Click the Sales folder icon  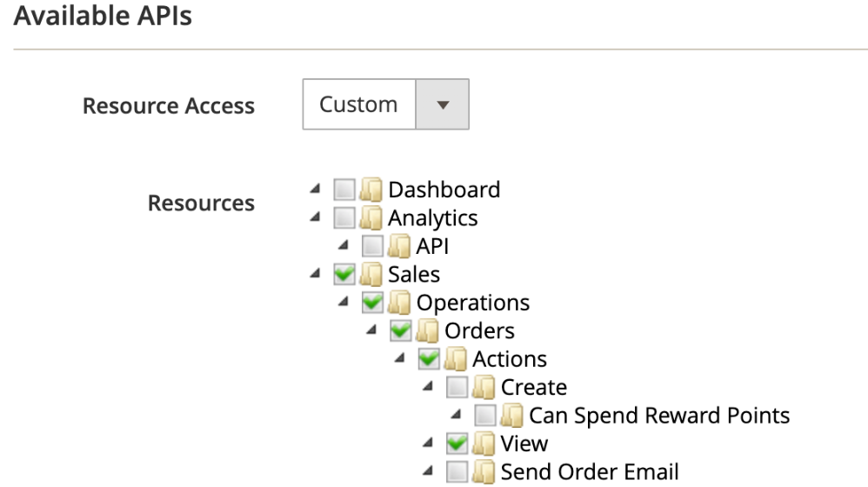(371, 275)
